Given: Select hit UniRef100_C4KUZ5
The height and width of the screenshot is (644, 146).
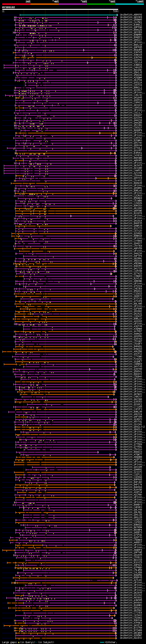Looking at the screenshot, I should 131,67.
